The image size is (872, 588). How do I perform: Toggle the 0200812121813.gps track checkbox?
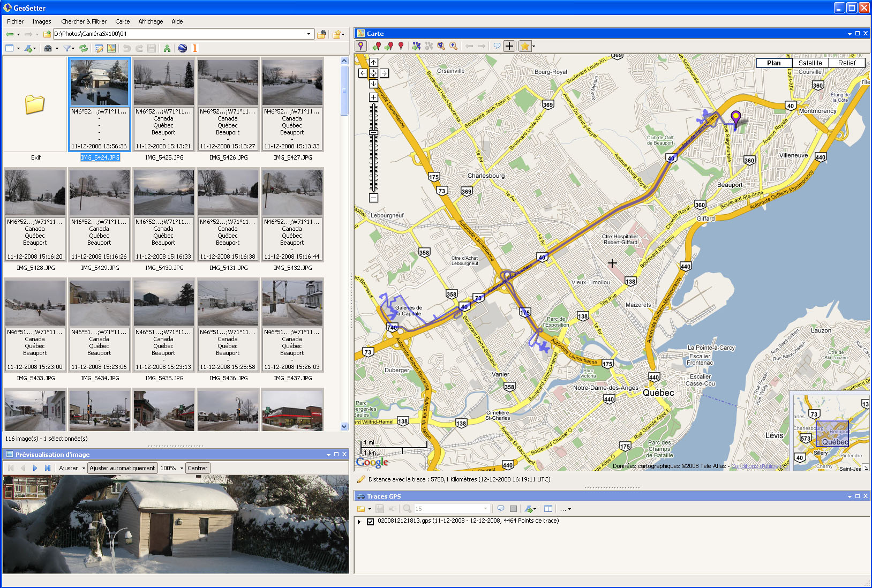coord(370,521)
